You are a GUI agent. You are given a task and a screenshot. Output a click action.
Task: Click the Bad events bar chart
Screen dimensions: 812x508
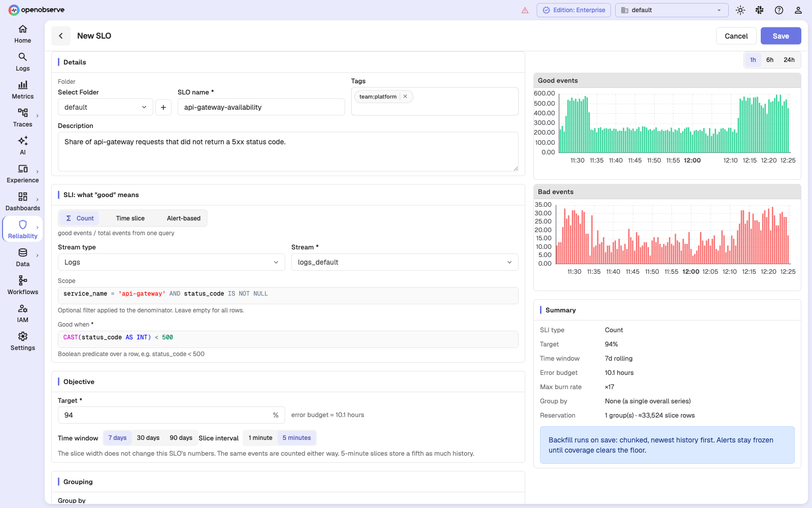[672, 235]
